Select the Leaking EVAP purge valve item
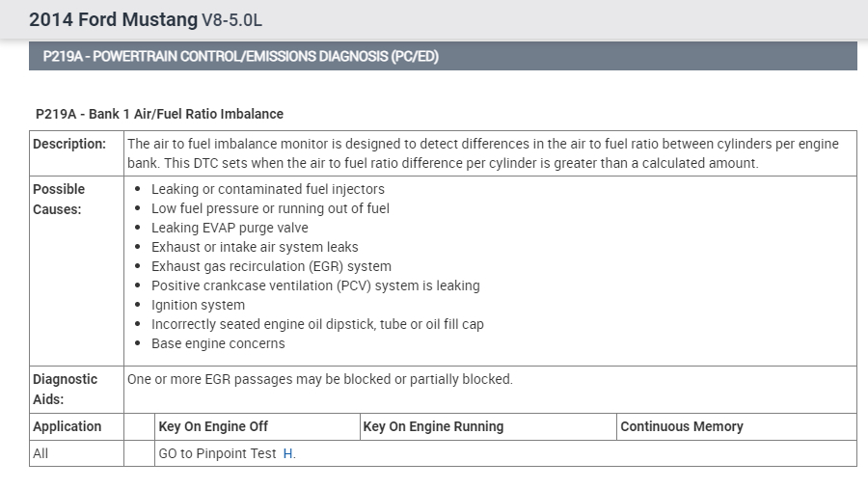Viewport: 868px width, 489px height. 230,228
